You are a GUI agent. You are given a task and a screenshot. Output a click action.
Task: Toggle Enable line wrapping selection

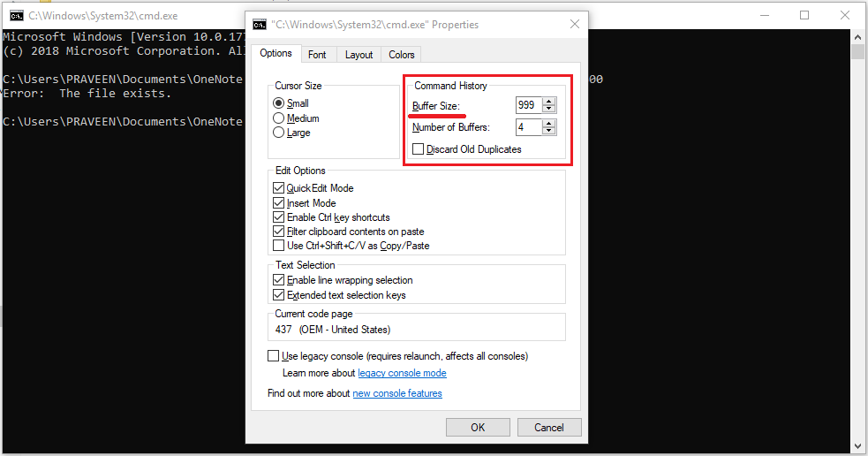[x=278, y=280]
